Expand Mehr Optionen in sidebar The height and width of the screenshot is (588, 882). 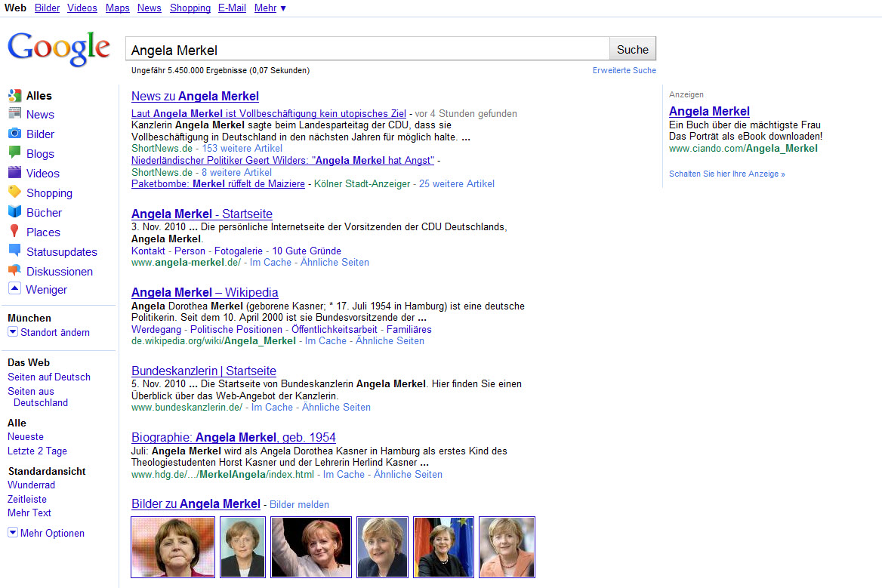point(13,533)
